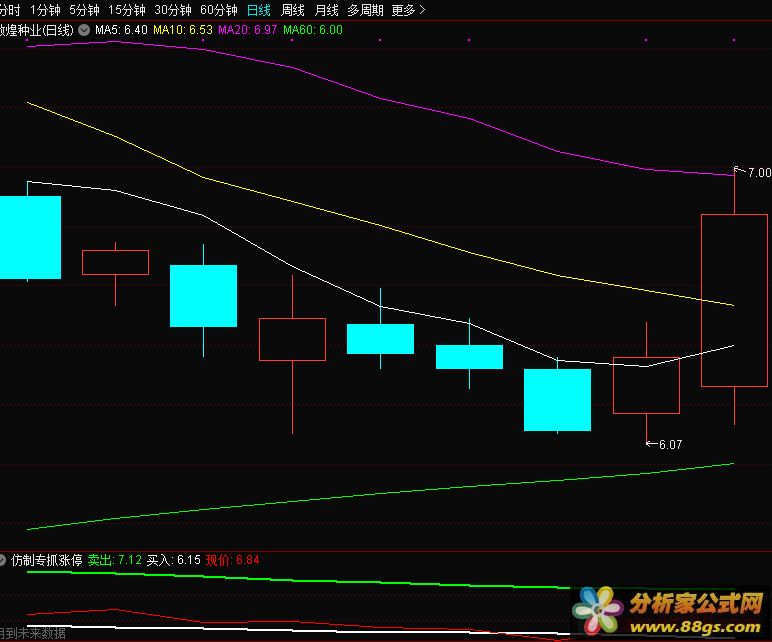Viewport: 772px width, 642px height.
Task: Select the 周线 weekly chart tab
Action: 293,10
